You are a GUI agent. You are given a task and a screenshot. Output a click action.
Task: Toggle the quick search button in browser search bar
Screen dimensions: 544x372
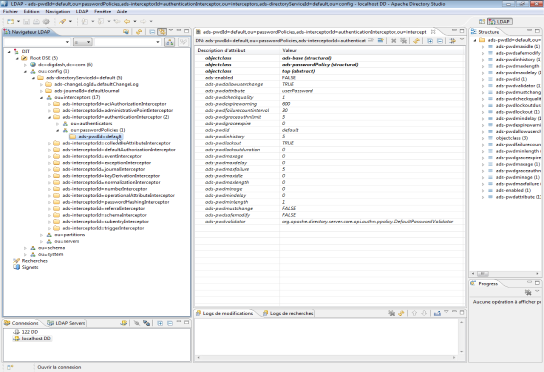point(170,42)
